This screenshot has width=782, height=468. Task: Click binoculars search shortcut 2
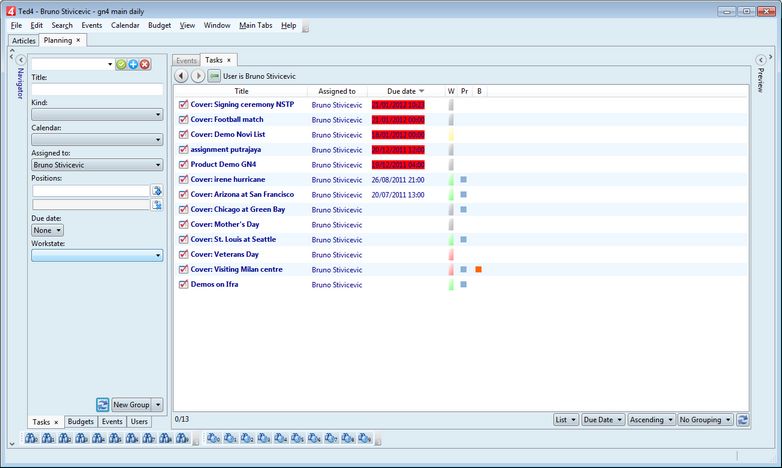[65, 439]
